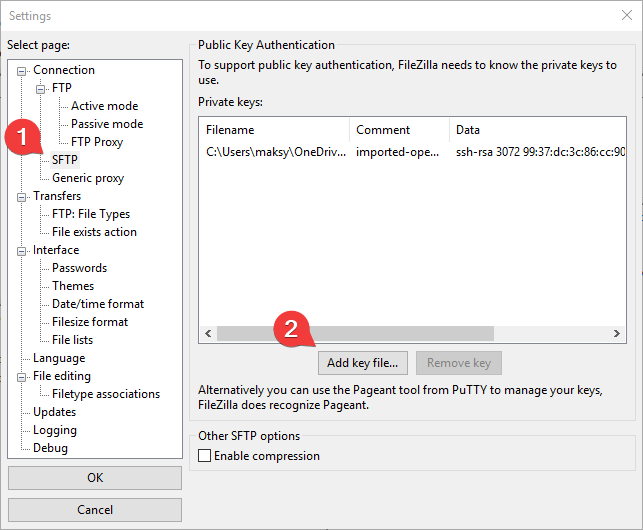The height and width of the screenshot is (530, 643).
Task: Select Passive mode in the tree
Action: (x=106, y=124)
